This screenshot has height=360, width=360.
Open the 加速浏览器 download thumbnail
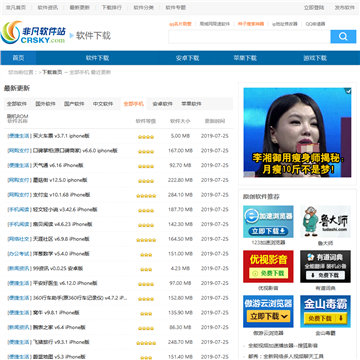point(268,221)
